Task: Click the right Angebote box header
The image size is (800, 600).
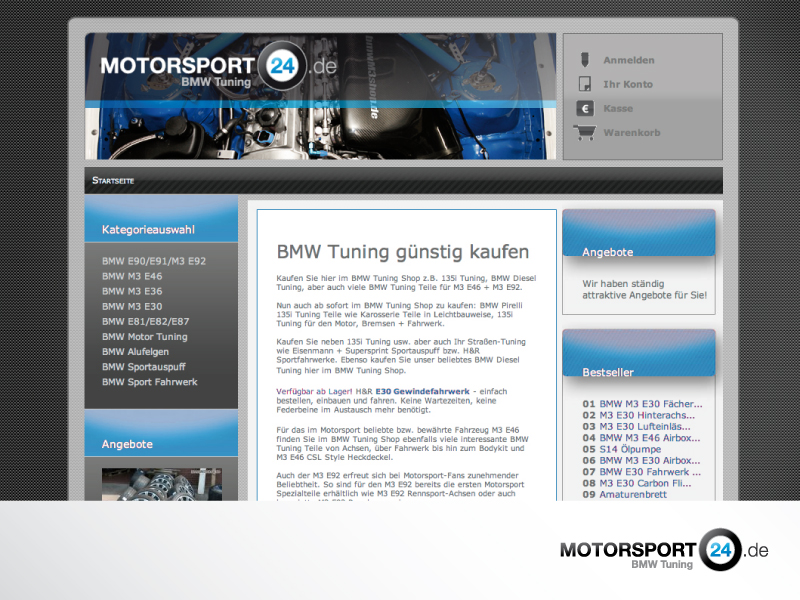Action: point(639,234)
